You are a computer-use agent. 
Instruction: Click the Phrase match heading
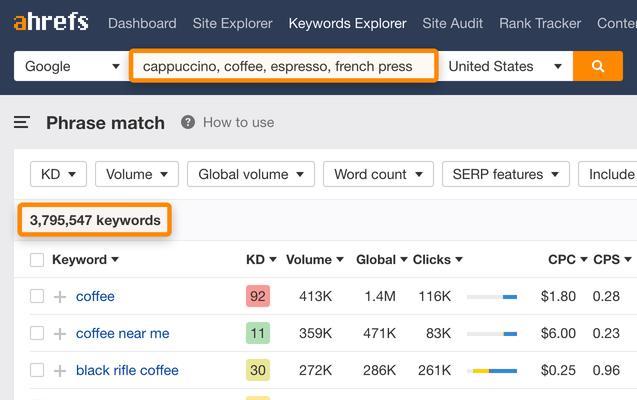coord(105,123)
